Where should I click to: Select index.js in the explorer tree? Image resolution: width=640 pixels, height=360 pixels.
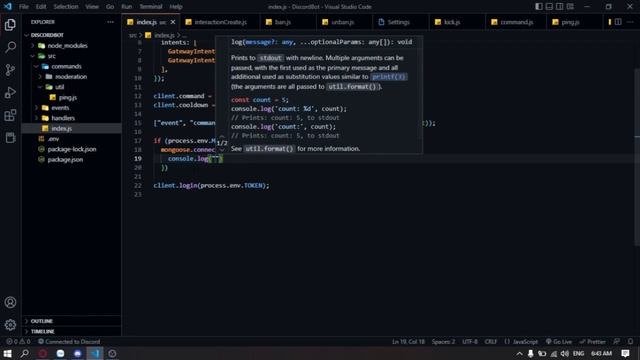point(71,129)
